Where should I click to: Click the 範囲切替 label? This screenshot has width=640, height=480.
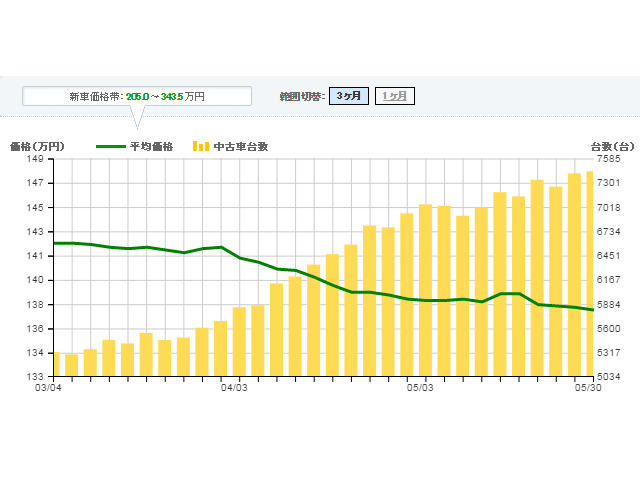[x=302, y=96]
